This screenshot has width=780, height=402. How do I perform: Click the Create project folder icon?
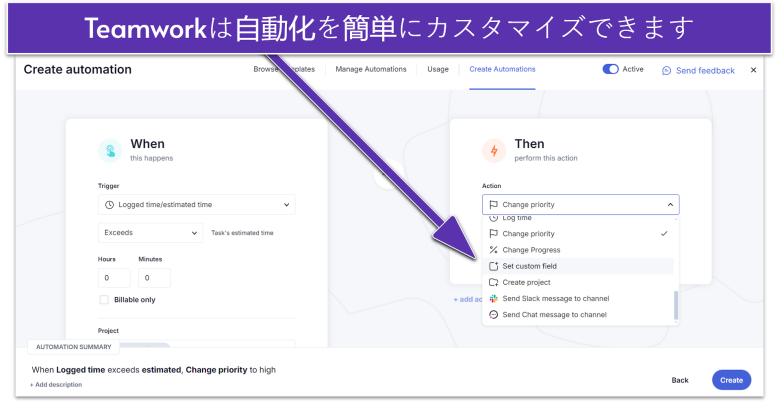tap(493, 282)
